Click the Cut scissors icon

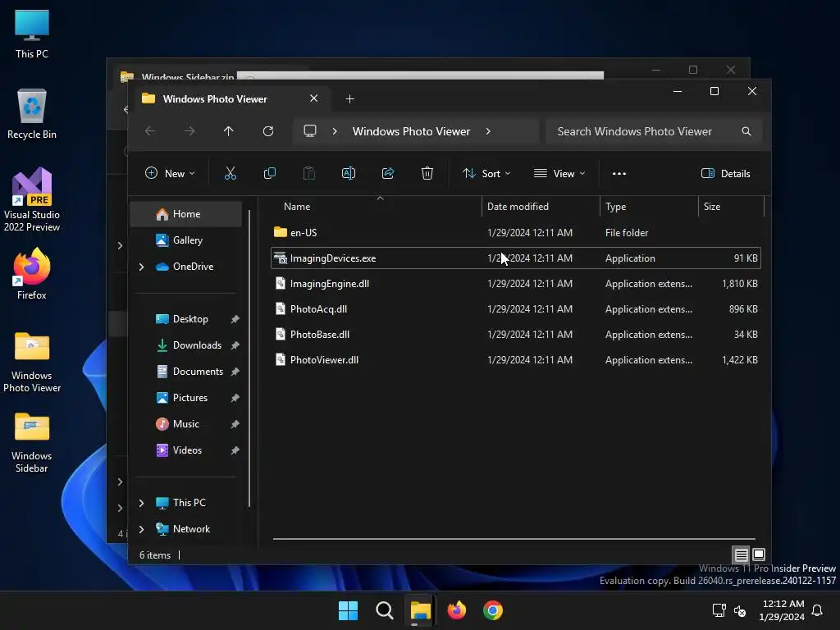pyautogui.click(x=230, y=174)
